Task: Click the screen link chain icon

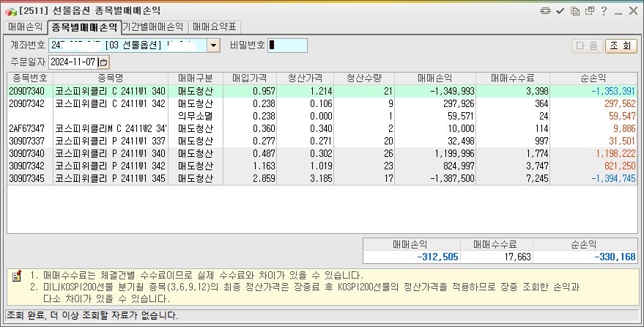Action: [544, 11]
